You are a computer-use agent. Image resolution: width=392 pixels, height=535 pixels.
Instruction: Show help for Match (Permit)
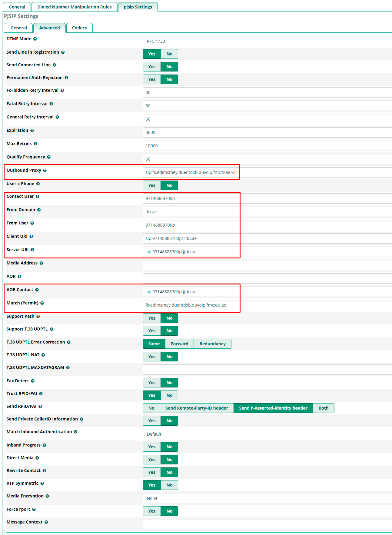click(42, 303)
